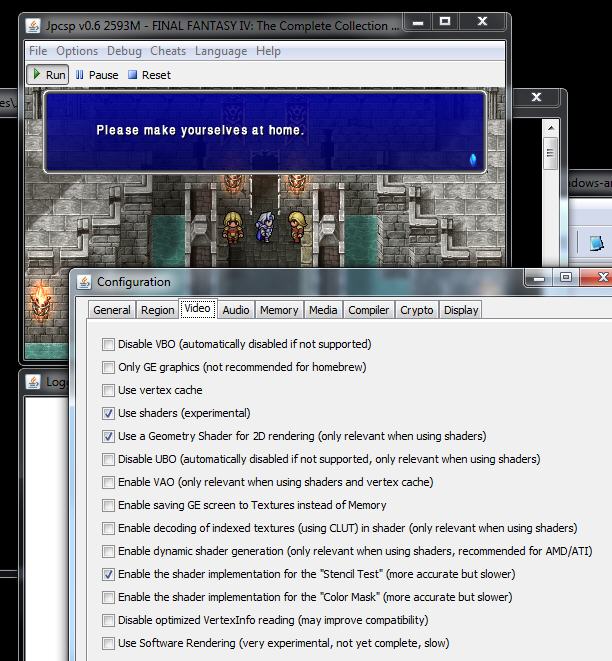Enable Use vertex cache checkbox

[x=108, y=390]
